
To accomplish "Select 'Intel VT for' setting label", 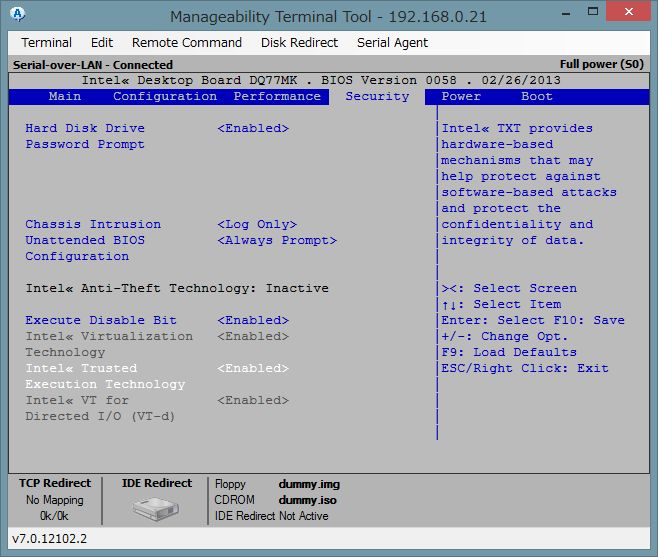I will tap(77, 400).
